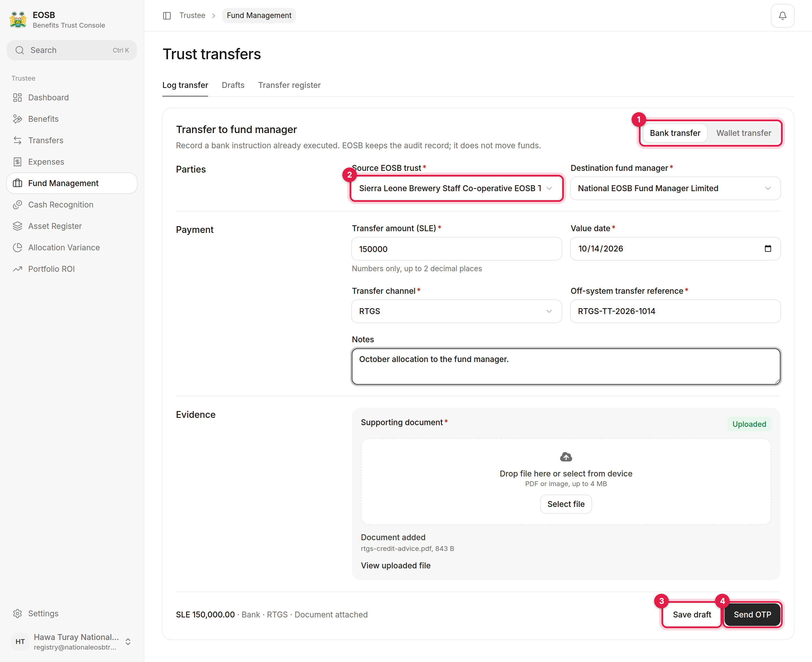This screenshot has height=662, width=812.
Task: Click the Send OTP button
Action: (x=752, y=615)
